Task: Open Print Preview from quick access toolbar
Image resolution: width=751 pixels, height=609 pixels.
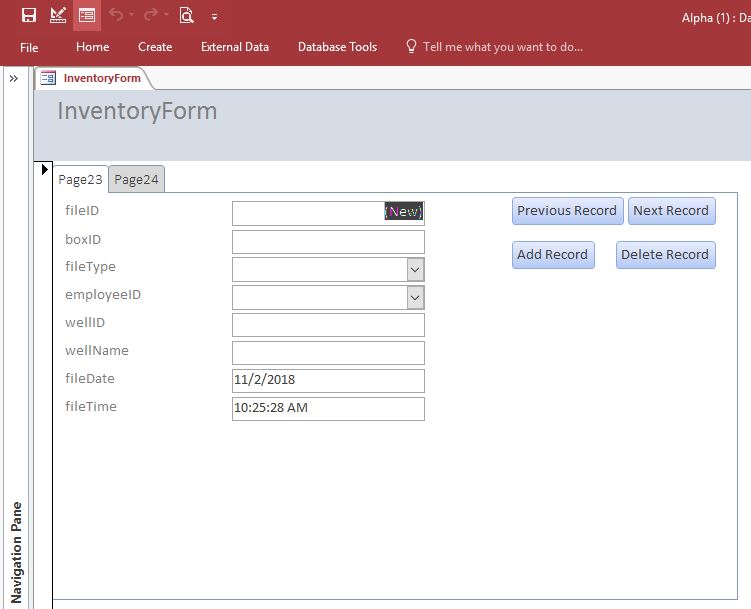Action: [x=186, y=15]
